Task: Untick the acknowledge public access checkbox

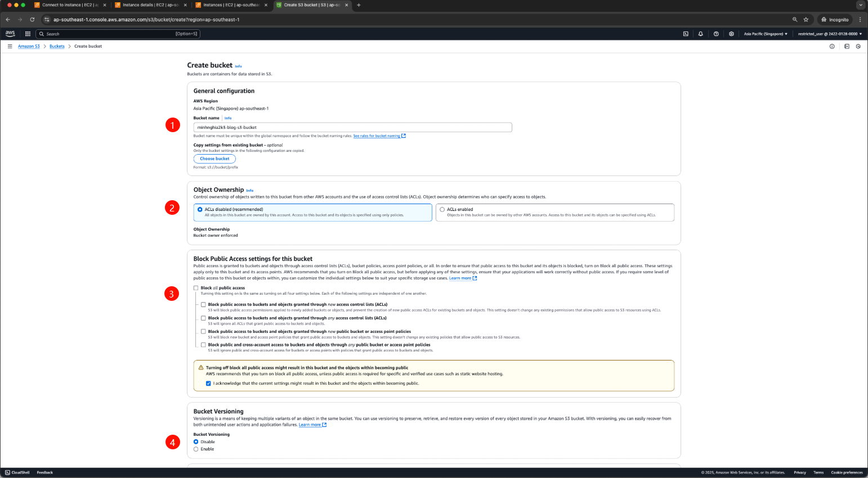Action: pos(208,384)
